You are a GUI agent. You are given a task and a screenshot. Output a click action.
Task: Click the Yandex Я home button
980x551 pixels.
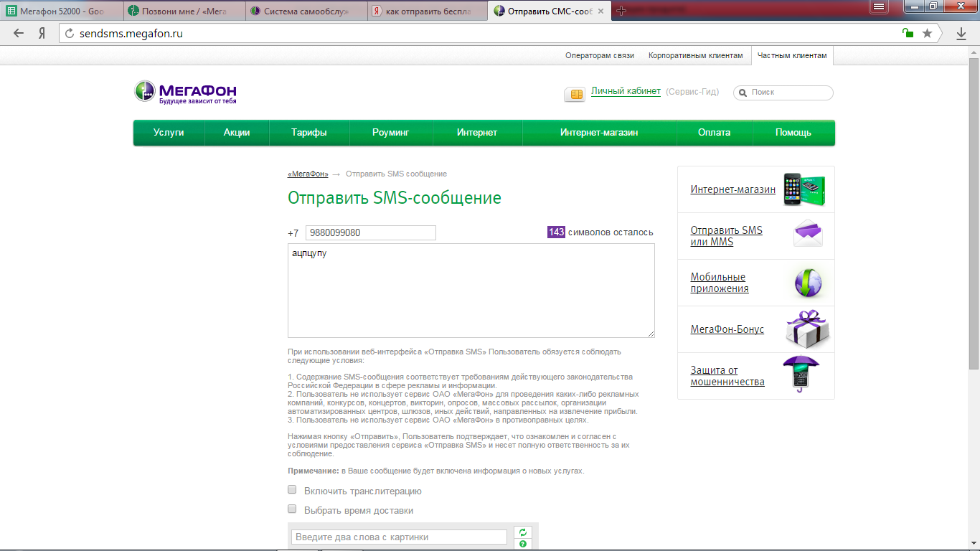[x=42, y=33]
